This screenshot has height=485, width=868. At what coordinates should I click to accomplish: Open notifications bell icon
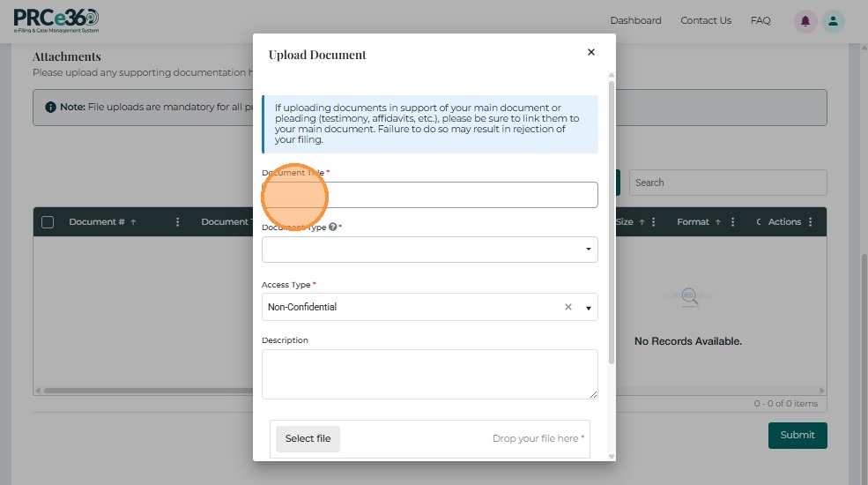coord(805,21)
